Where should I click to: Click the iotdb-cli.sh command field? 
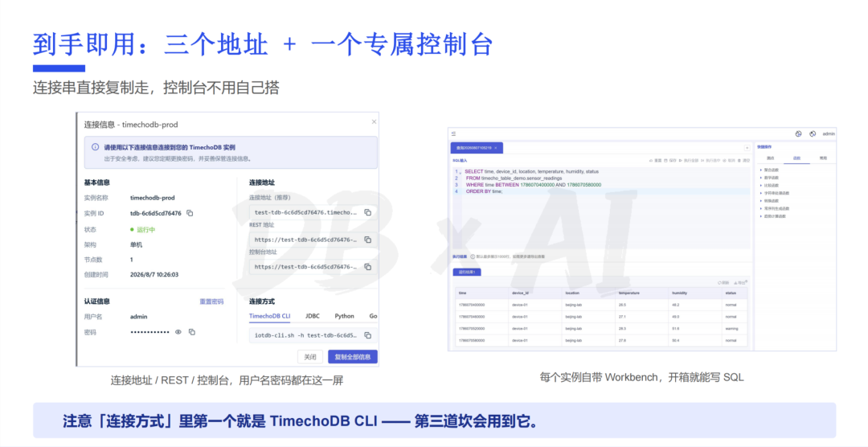click(x=313, y=336)
